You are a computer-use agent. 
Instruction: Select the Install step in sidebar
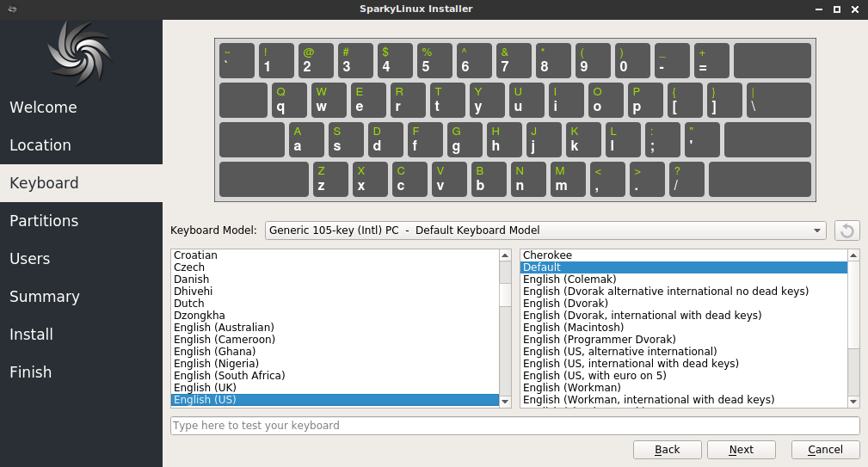pos(82,335)
